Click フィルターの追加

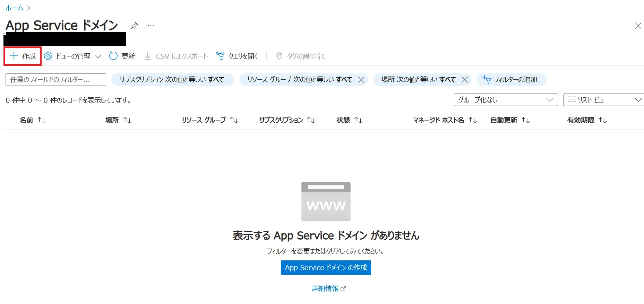[512, 80]
